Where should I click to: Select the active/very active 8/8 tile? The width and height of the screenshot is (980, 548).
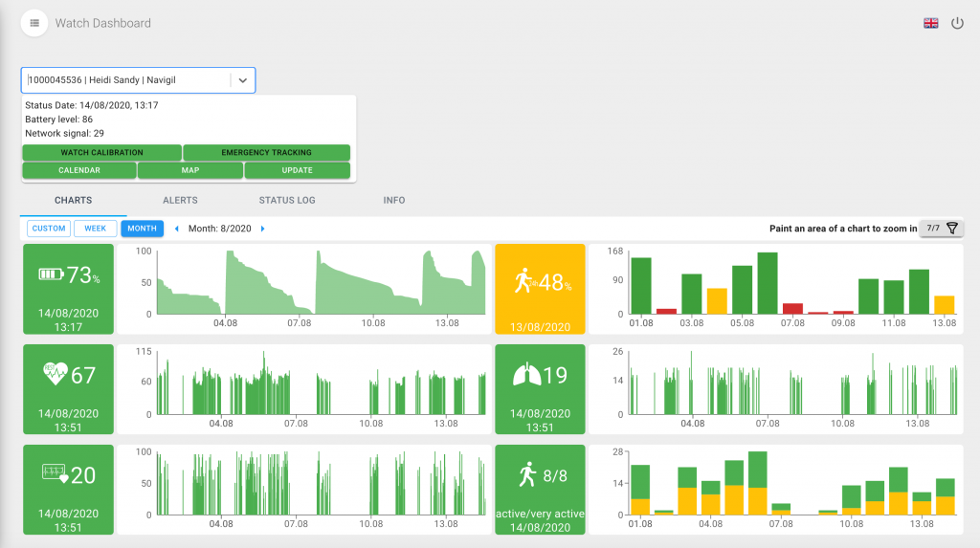pyautogui.click(x=540, y=489)
